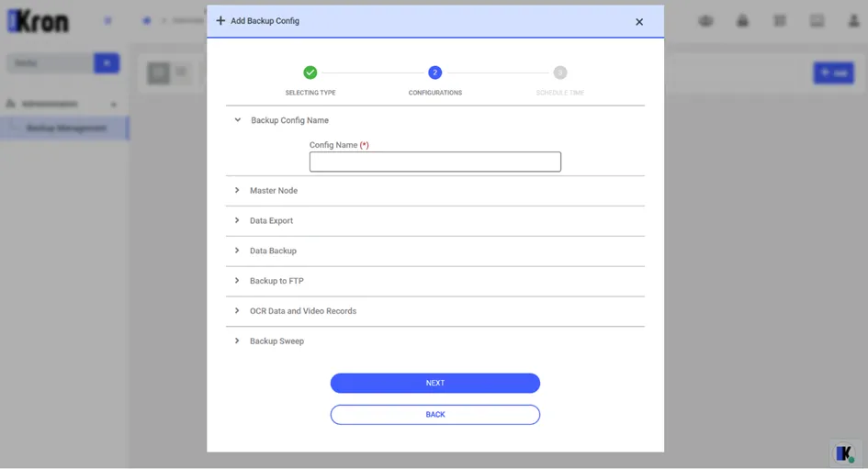Click the NEXT button
This screenshot has height=469, width=868.
[x=435, y=383]
